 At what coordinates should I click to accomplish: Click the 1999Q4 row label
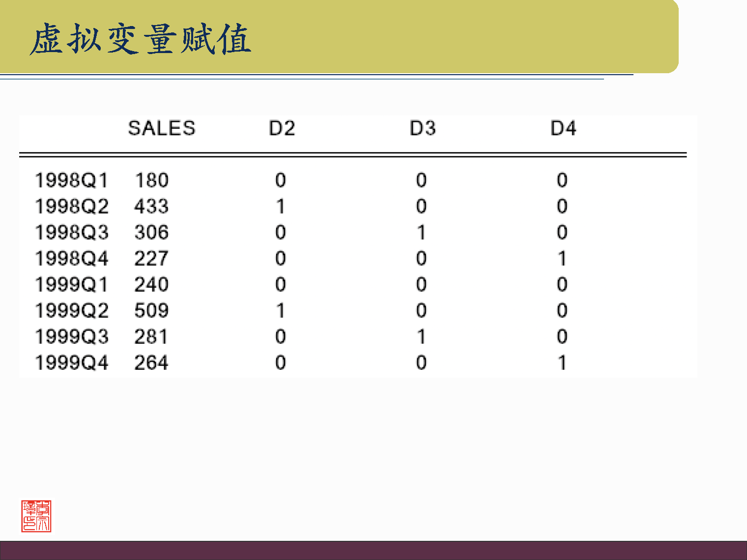tap(72, 363)
